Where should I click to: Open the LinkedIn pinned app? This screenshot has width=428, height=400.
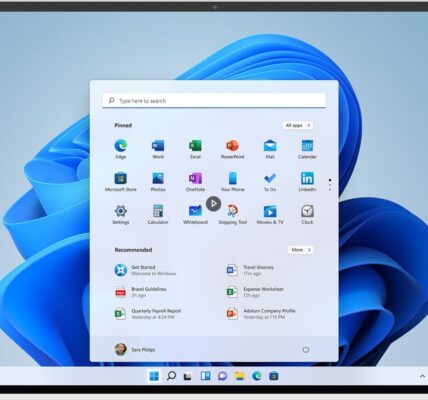pyautogui.click(x=307, y=182)
